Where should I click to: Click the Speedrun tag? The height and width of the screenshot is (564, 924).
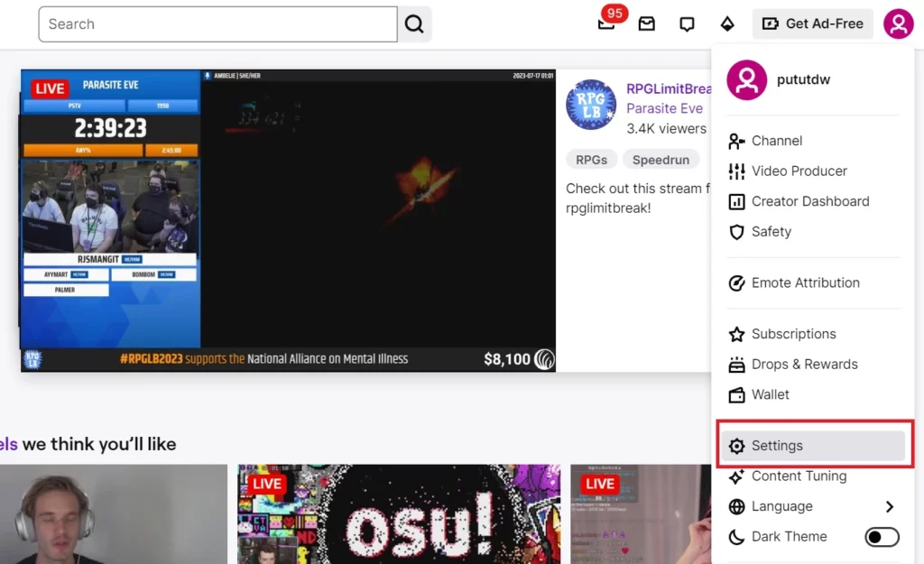[x=661, y=160]
